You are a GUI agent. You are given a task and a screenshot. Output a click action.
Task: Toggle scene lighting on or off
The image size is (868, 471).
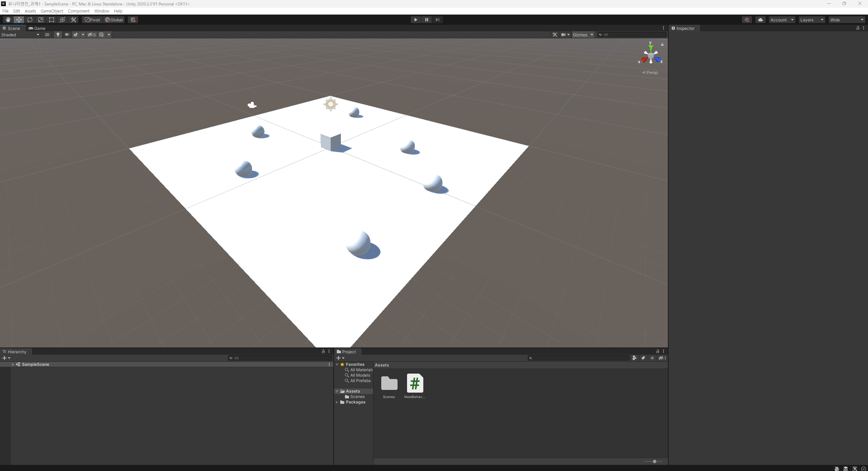pos(58,35)
